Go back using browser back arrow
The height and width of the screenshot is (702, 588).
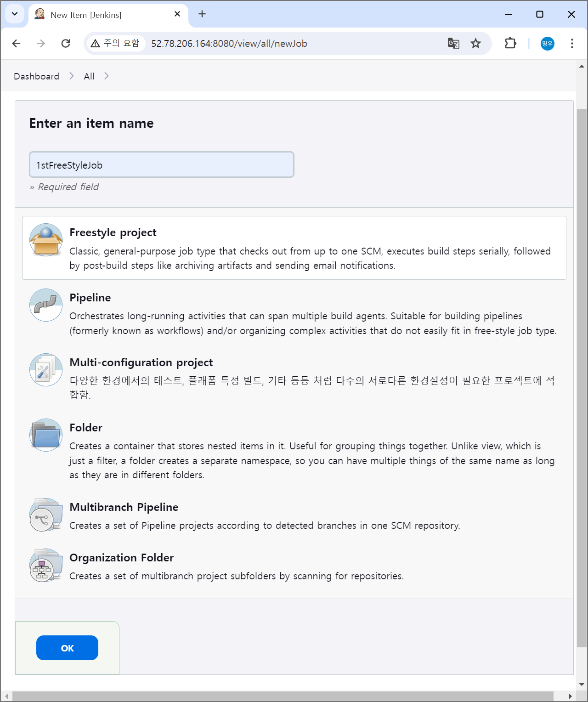[17, 43]
